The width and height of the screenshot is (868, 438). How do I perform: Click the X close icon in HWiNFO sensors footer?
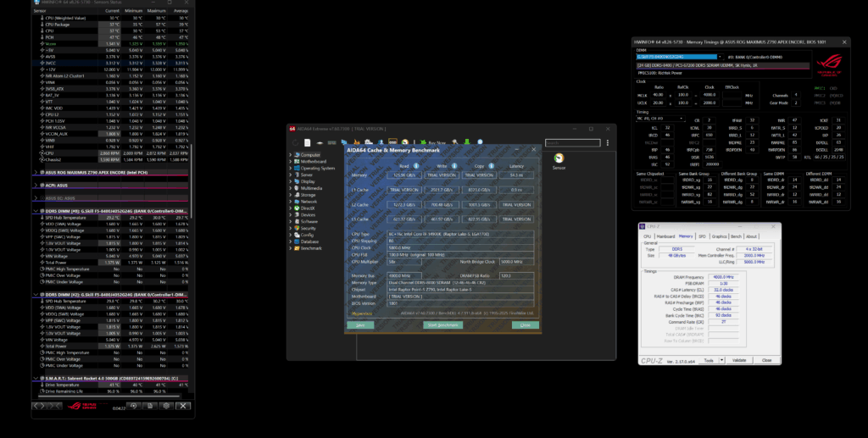pos(183,405)
